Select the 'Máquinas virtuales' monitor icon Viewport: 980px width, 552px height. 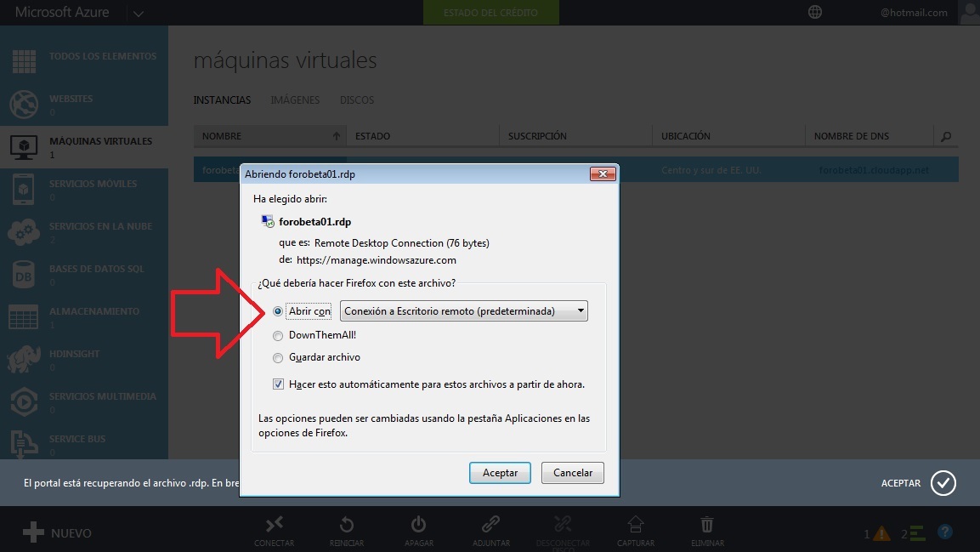click(x=24, y=146)
